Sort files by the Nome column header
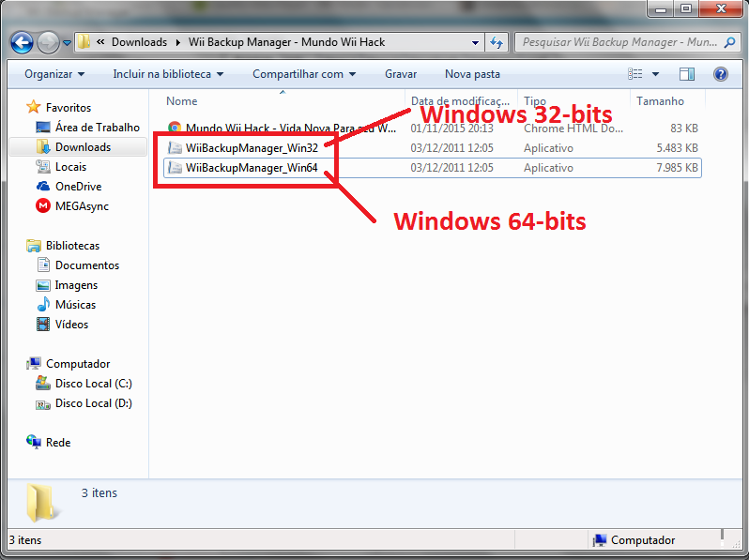 point(182,101)
